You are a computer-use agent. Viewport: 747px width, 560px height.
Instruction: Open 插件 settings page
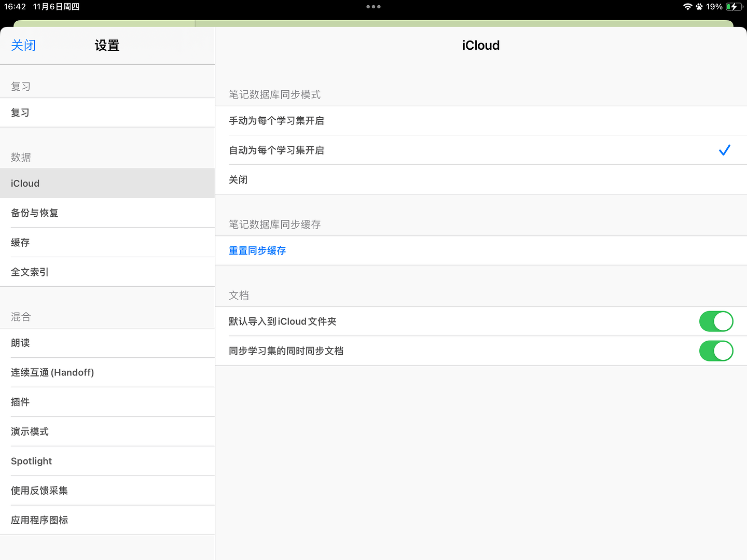pyautogui.click(x=21, y=402)
